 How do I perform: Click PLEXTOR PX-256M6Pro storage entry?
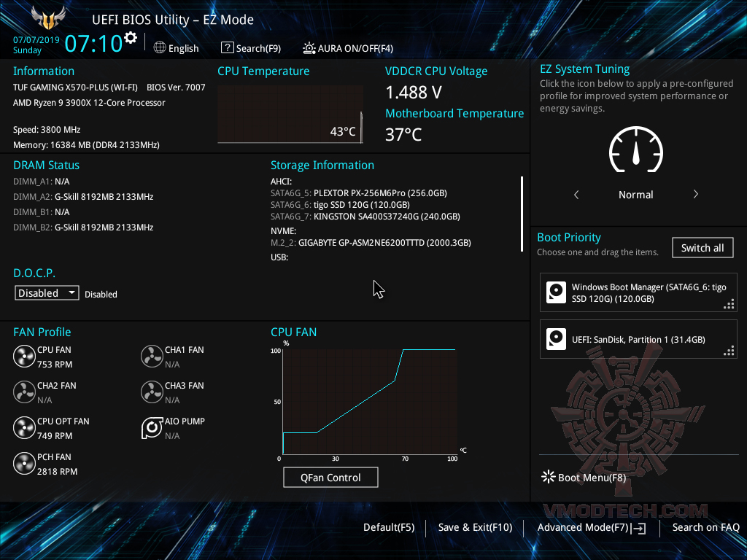359,193
